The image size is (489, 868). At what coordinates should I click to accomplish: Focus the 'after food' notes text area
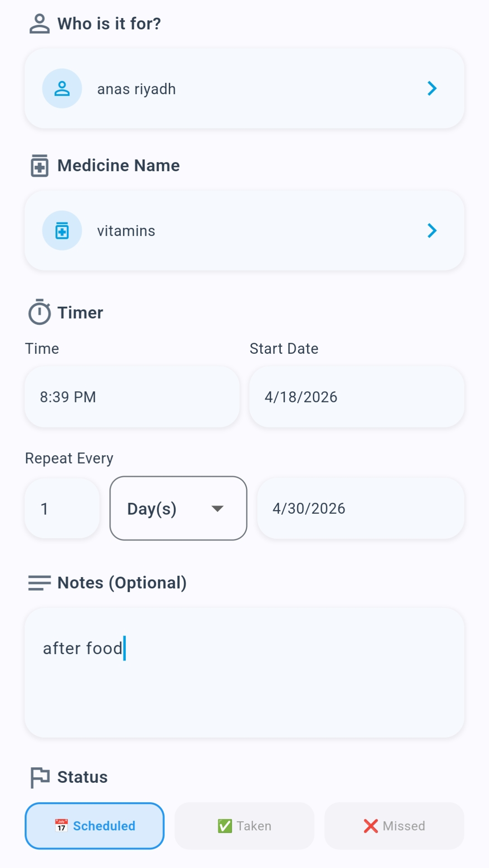pos(244,673)
